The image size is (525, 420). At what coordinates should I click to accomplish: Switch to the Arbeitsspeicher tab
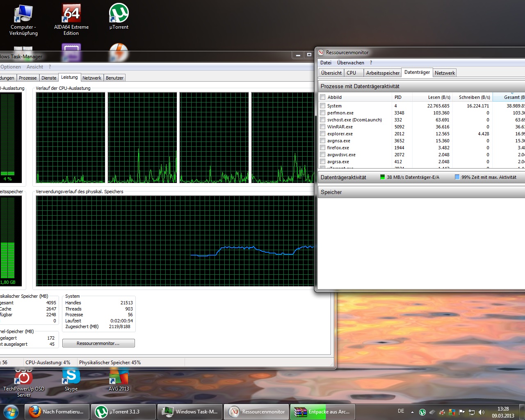pos(383,73)
